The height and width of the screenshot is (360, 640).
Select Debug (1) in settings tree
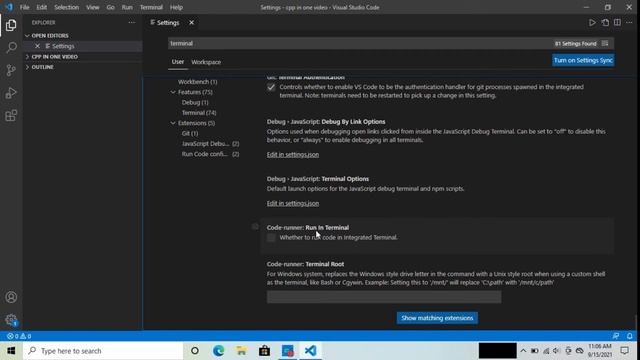(x=195, y=102)
